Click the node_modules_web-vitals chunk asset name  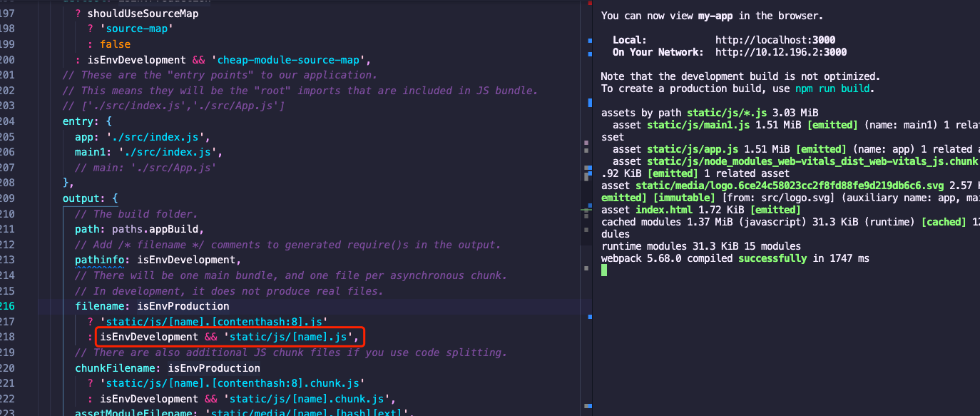click(812, 161)
